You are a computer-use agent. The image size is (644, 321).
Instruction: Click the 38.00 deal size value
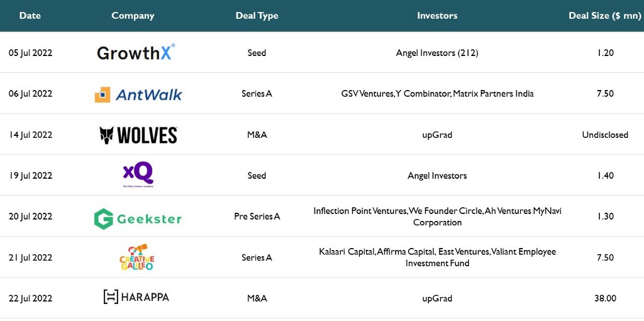point(605,298)
